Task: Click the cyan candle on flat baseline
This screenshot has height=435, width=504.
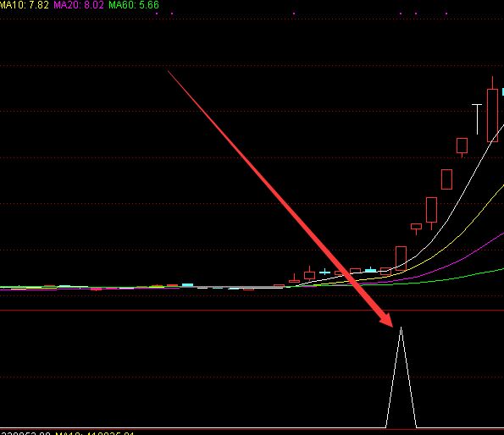Action: 188,284
